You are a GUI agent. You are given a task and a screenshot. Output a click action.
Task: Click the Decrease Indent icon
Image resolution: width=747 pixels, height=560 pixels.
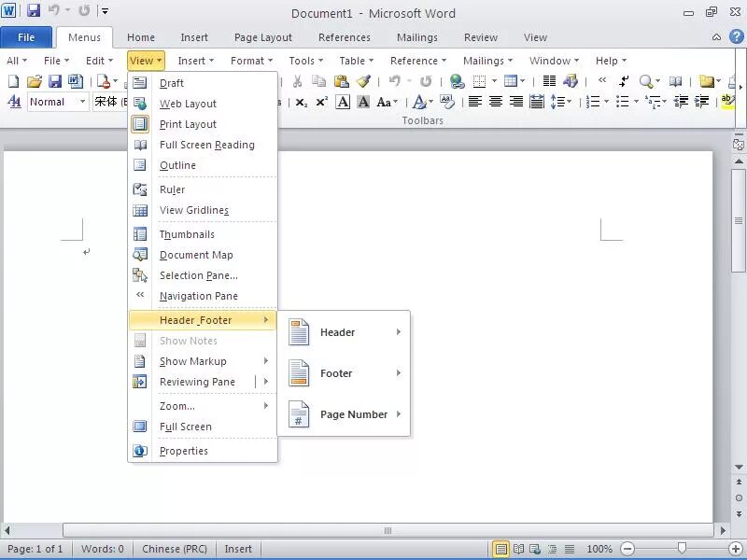[681, 102]
